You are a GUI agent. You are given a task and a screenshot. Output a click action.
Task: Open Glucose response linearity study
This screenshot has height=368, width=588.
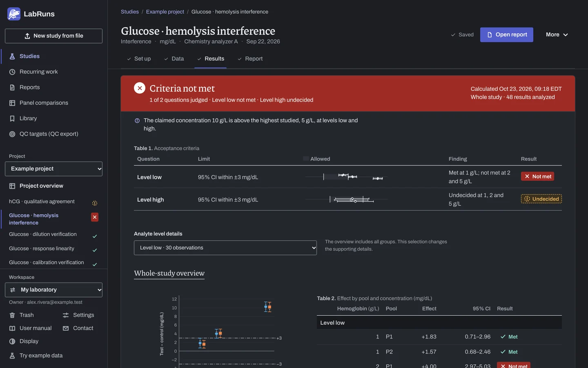coord(42,249)
